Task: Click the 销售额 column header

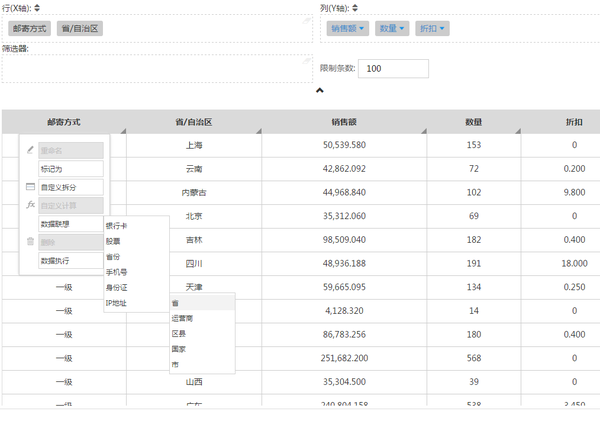Action: 344,122
